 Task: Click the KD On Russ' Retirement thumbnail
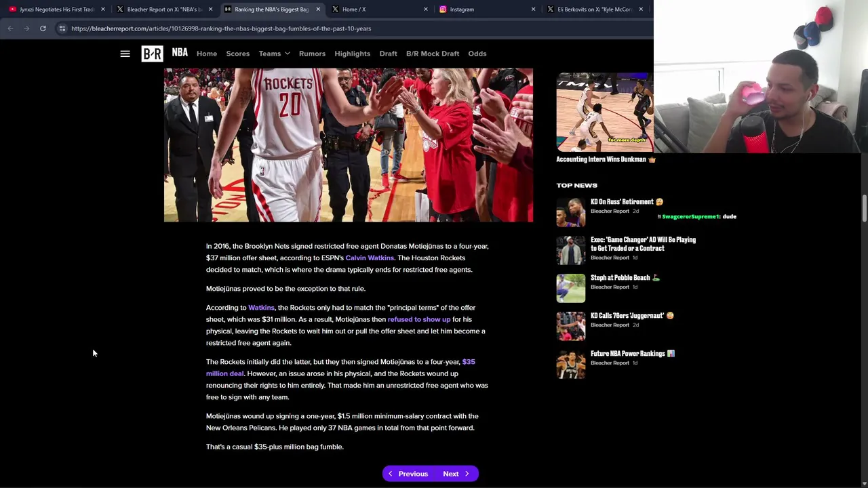(x=571, y=212)
